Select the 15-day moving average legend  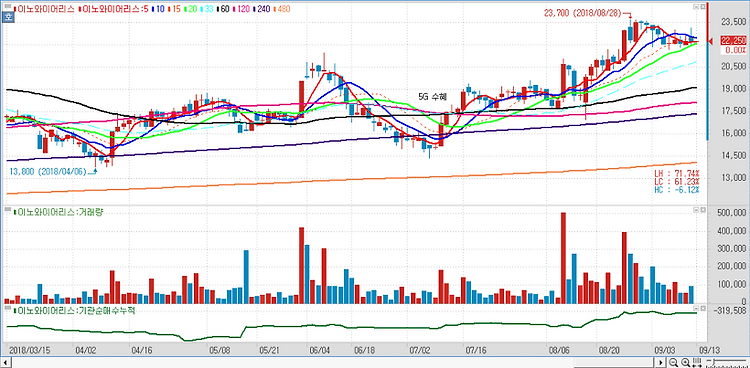(174, 9)
